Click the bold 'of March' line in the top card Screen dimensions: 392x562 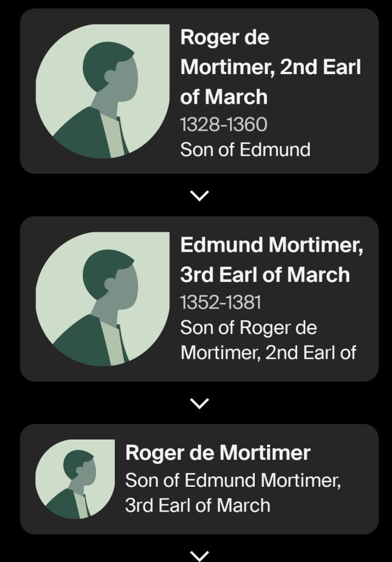pos(223,97)
